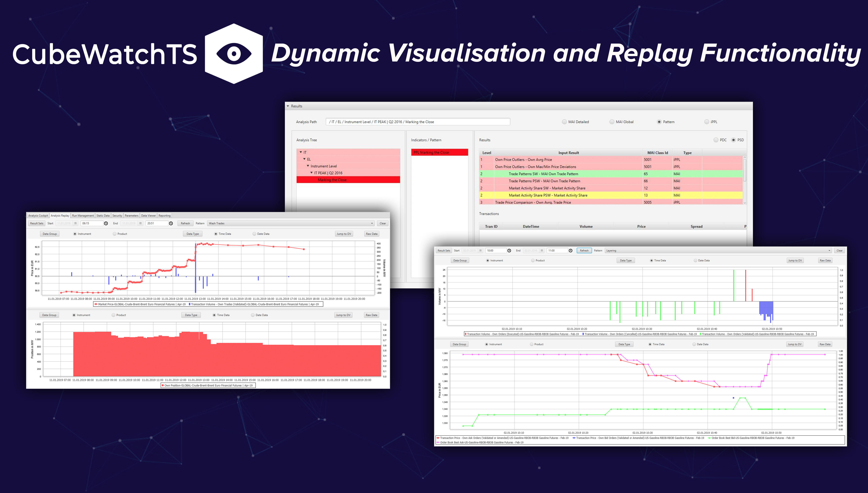Collapse the IT PEAK | Q2 2016 node
The height and width of the screenshot is (493, 868).
tap(311, 173)
